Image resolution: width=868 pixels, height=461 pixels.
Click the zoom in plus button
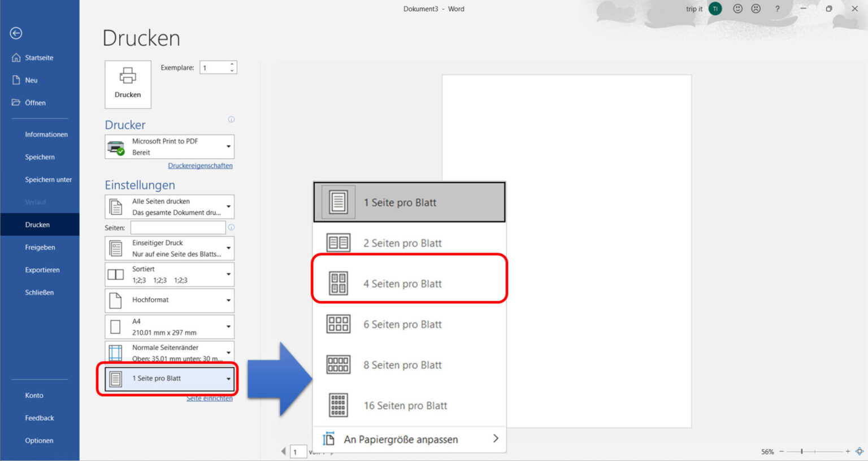(848, 451)
